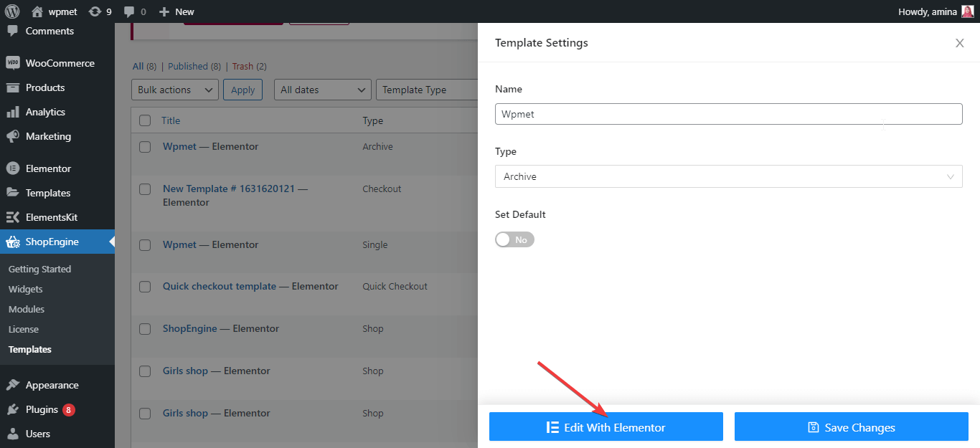This screenshot has height=448, width=980.
Task: Click the Plugins update badge showing 8
Action: pos(68,410)
